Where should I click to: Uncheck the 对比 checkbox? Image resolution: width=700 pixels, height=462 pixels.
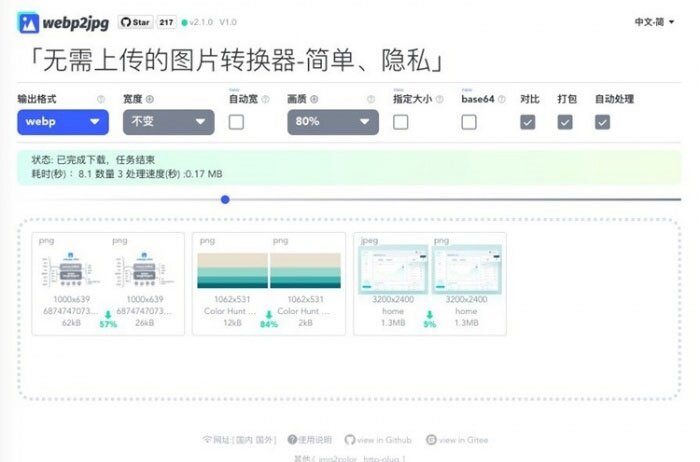pos(528,122)
